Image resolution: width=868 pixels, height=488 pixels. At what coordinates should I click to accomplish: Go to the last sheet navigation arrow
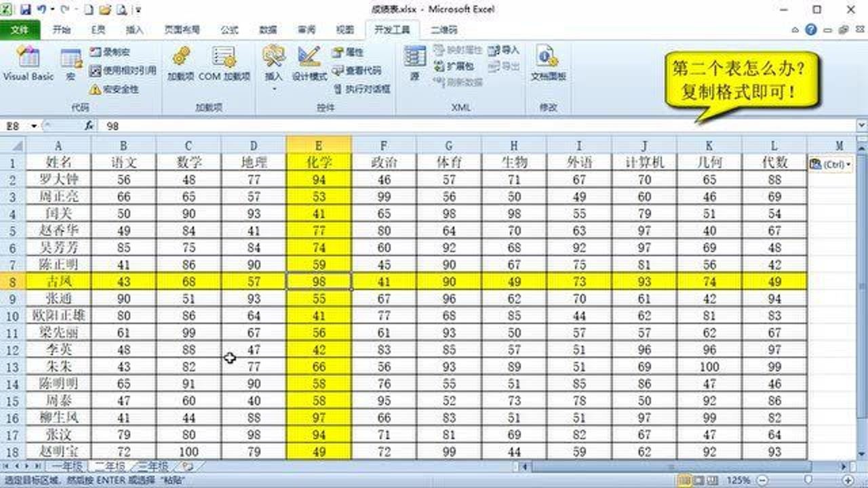click(x=37, y=466)
